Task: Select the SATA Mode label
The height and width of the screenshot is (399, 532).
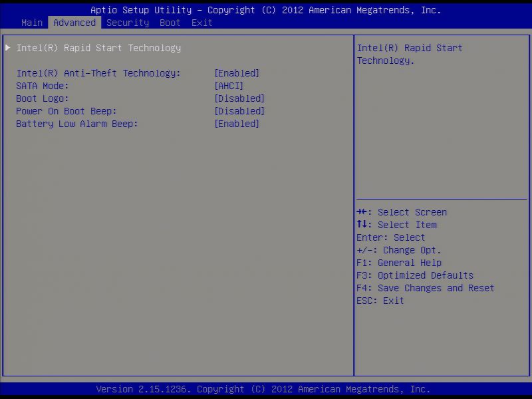Action: [x=43, y=86]
